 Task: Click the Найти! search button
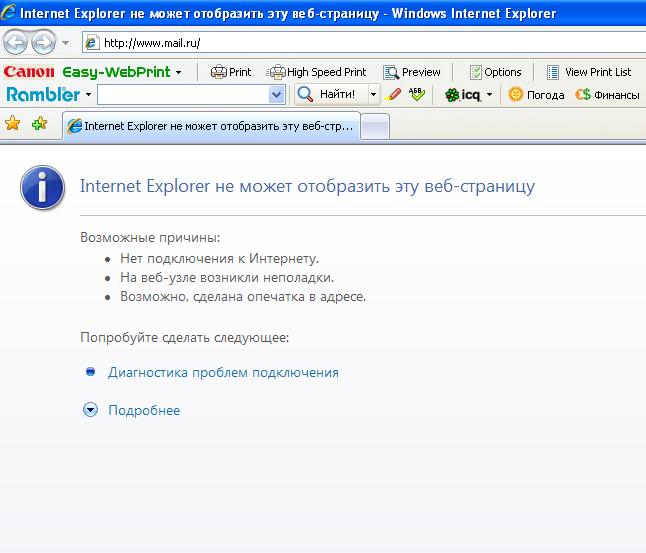(x=331, y=94)
